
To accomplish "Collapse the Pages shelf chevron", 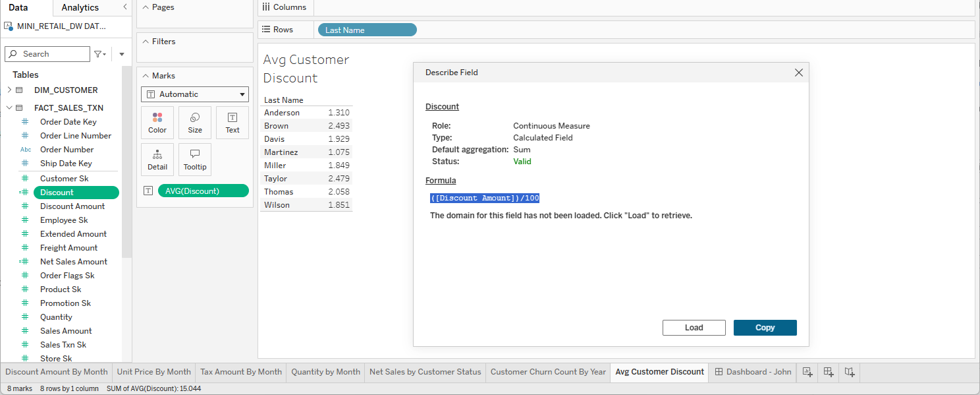I will [145, 7].
